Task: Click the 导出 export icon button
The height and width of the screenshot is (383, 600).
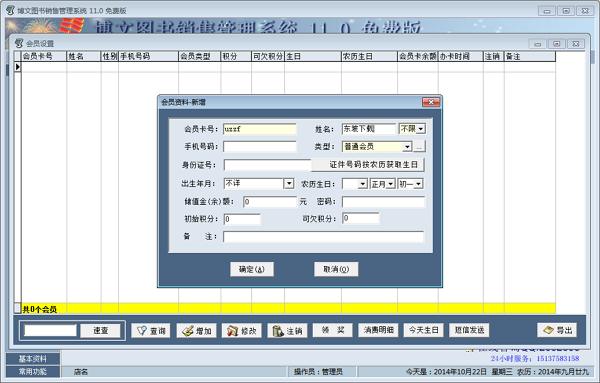Action: click(557, 330)
